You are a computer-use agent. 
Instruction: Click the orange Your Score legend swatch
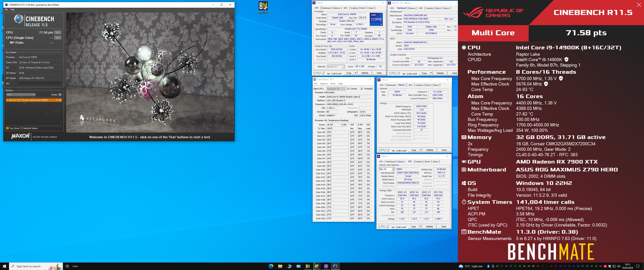click(7, 128)
